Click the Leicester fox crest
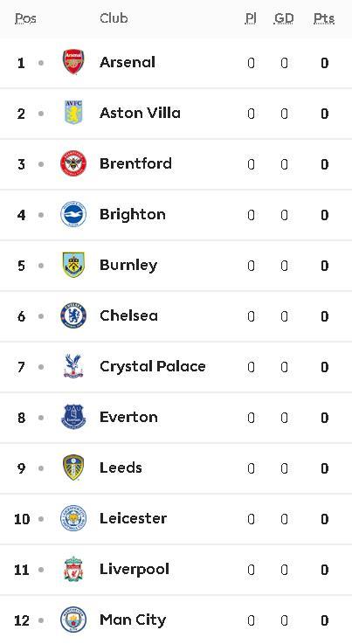The image size is (352, 644). coord(73,518)
